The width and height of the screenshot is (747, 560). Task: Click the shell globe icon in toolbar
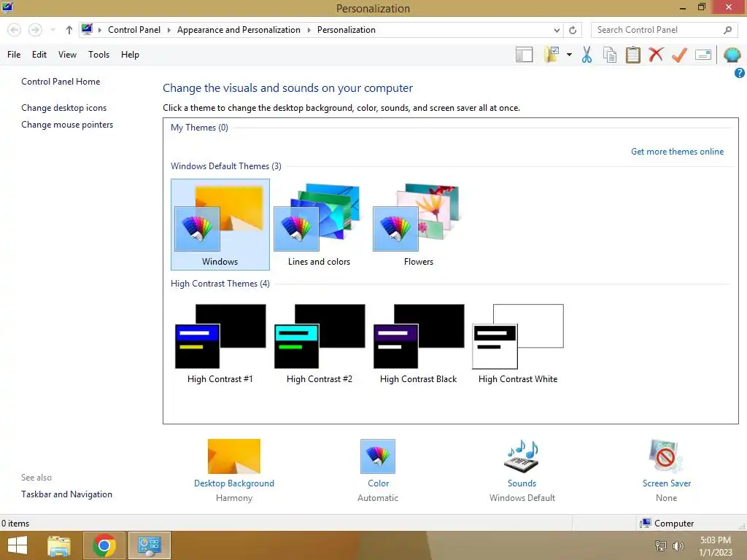tap(732, 55)
